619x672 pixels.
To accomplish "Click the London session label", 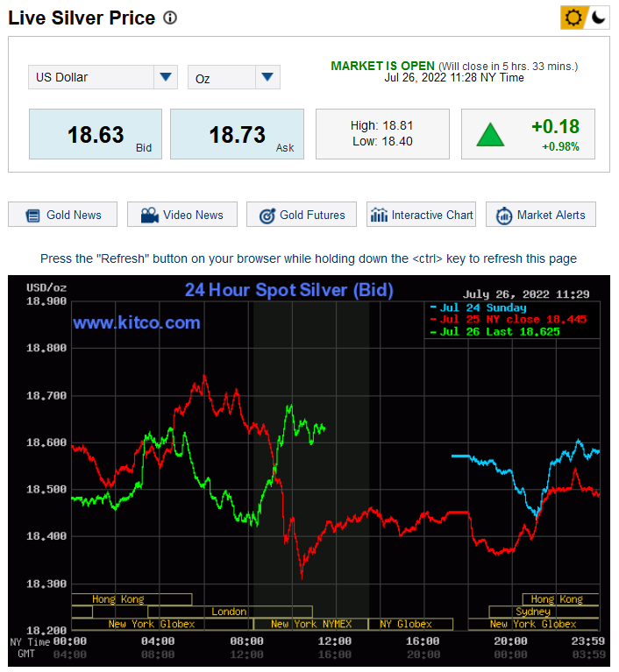I will (x=229, y=612).
